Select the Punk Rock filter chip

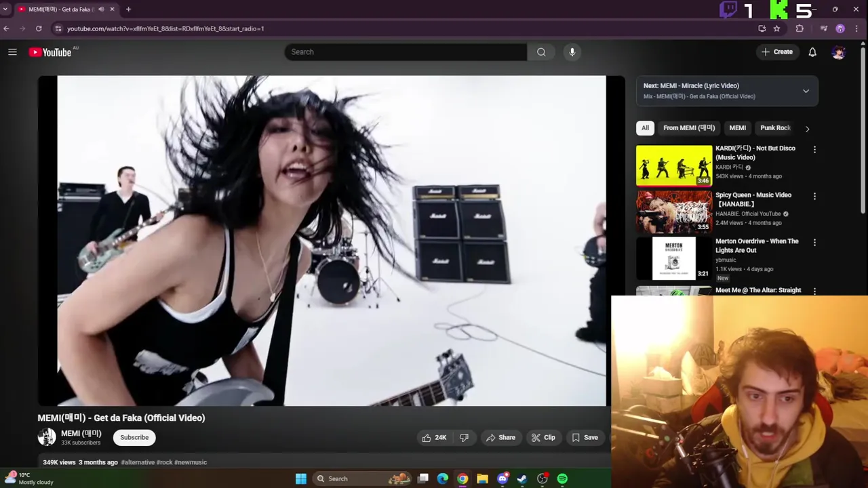tap(775, 127)
